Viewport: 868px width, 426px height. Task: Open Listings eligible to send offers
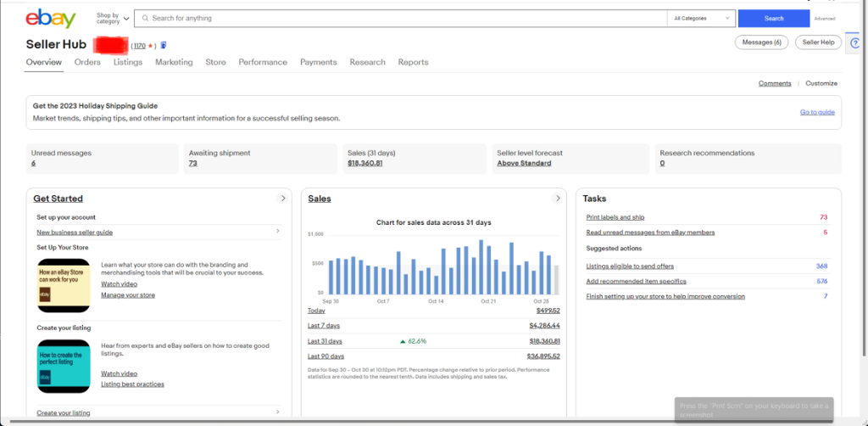pyautogui.click(x=630, y=266)
